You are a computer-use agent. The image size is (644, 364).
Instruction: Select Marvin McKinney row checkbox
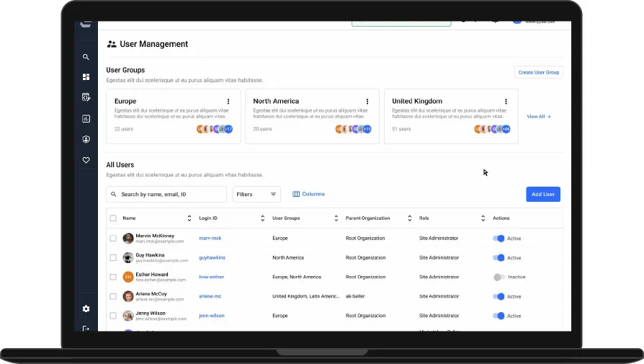(113, 239)
